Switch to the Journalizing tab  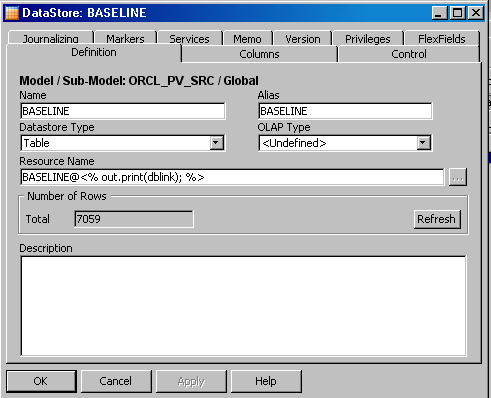(51, 39)
